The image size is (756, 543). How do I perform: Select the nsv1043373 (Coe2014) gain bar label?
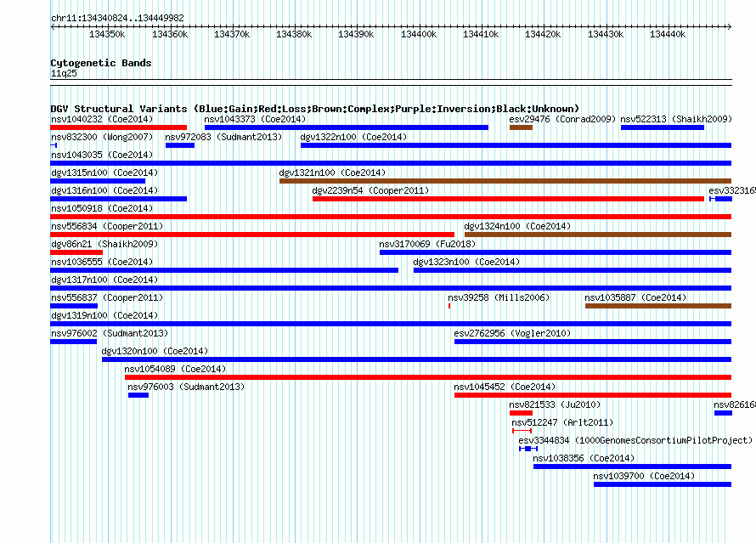point(255,119)
